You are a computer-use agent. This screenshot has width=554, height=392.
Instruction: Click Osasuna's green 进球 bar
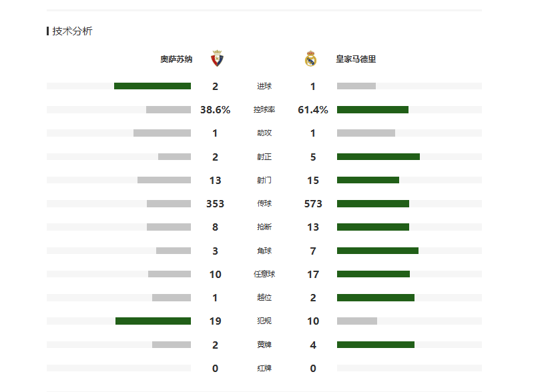coord(152,86)
